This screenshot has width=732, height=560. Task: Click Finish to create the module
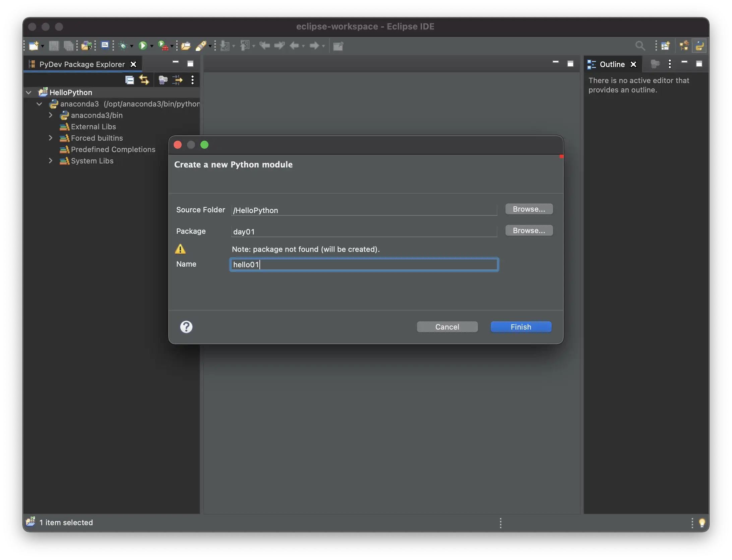(x=521, y=327)
